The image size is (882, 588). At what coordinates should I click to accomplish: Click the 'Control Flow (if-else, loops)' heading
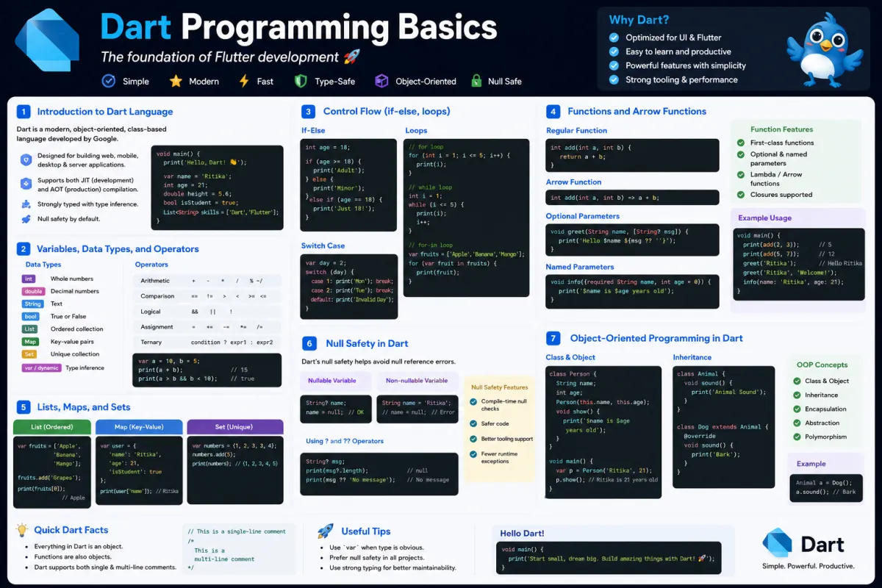click(x=387, y=112)
